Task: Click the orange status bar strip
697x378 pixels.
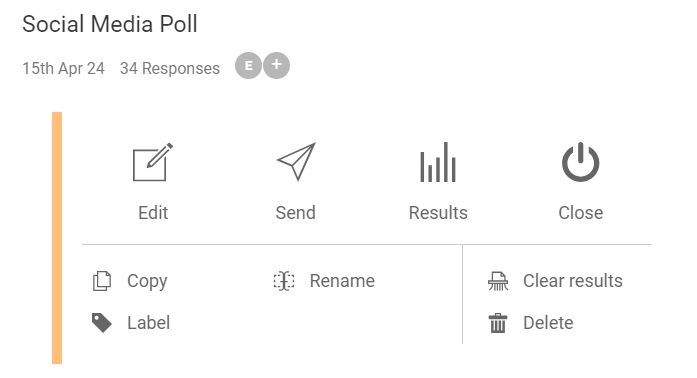Action: [x=57, y=238]
